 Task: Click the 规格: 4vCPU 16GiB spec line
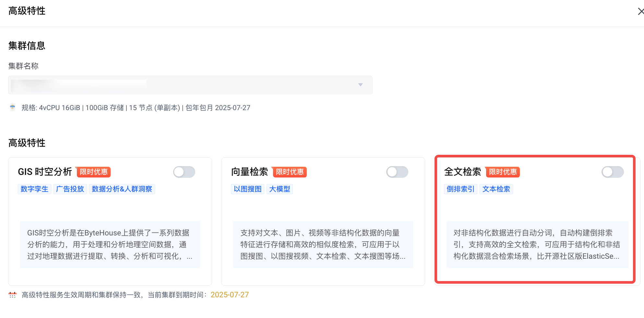point(136,108)
